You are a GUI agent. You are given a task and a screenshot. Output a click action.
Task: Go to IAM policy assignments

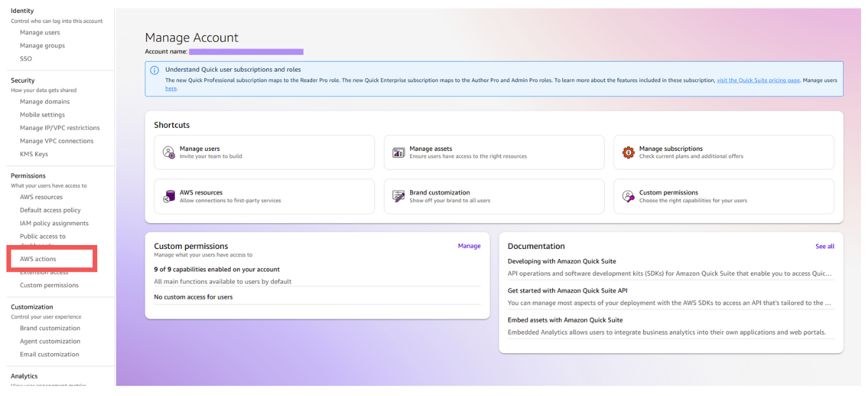[54, 223]
